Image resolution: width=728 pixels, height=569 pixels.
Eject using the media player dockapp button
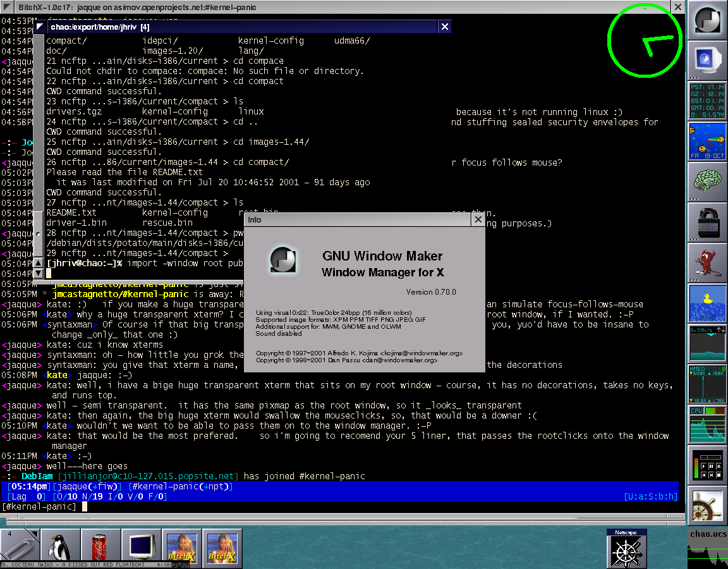coord(719,467)
